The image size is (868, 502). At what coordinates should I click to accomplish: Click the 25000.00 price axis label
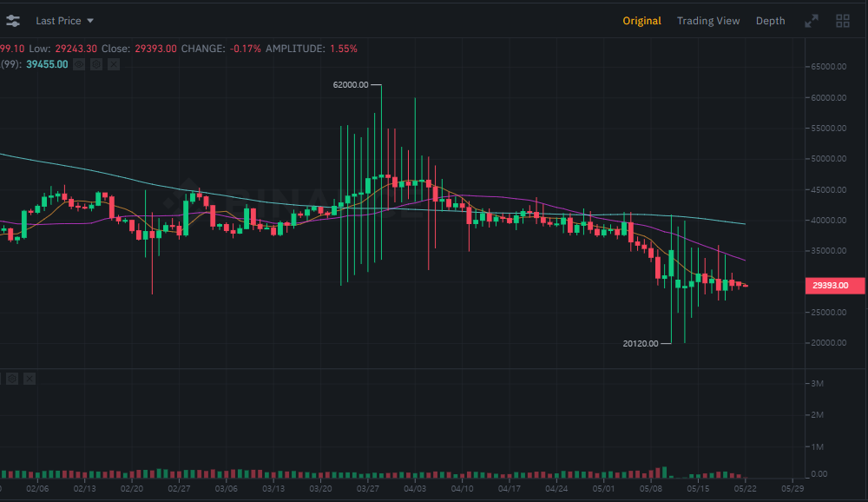click(829, 312)
